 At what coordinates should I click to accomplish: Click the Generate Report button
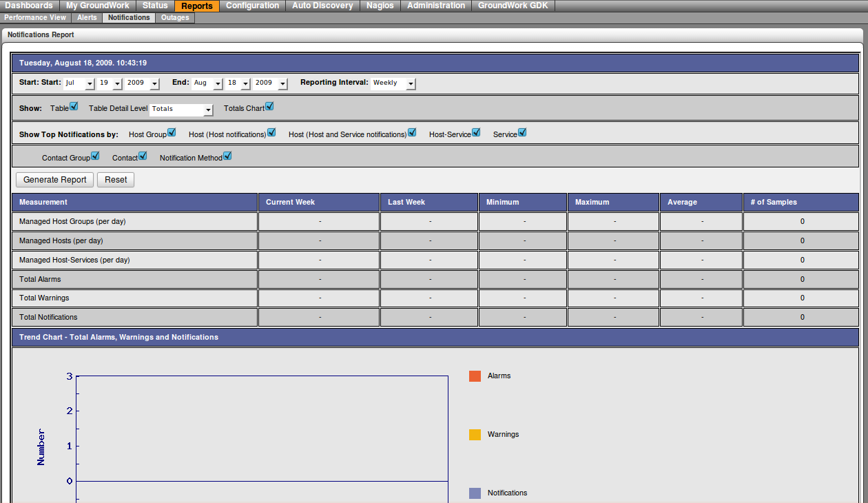pyautogui.click(x=54, y=180)
